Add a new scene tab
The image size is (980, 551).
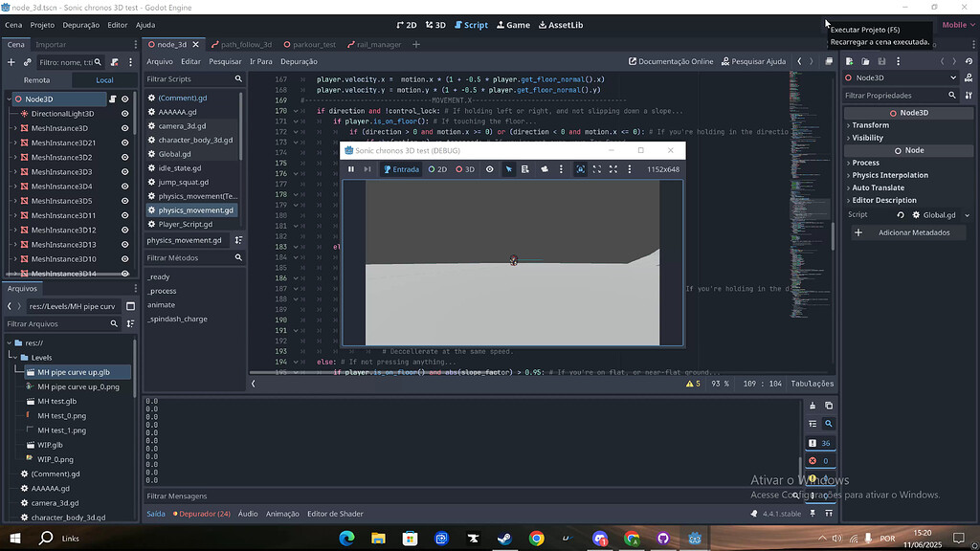(415, 44)
